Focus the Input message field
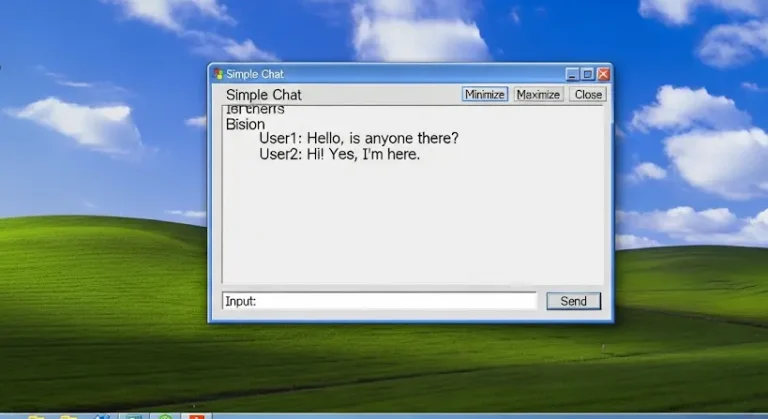 (380, 301)
